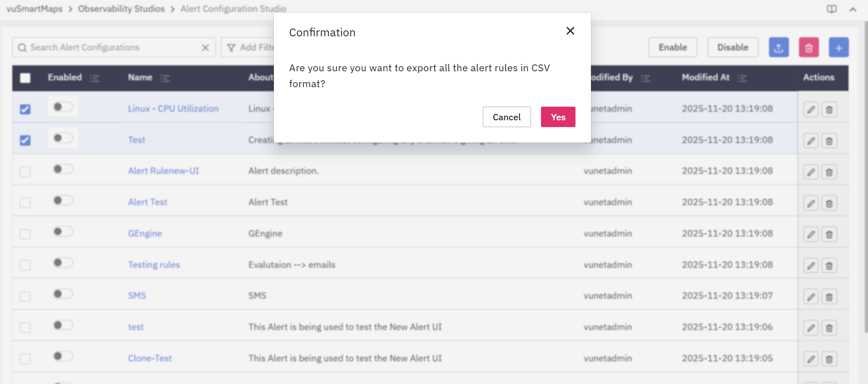Go to vuSmartMaps breadcrumb

pyautogui.click(x=35, y=9)
